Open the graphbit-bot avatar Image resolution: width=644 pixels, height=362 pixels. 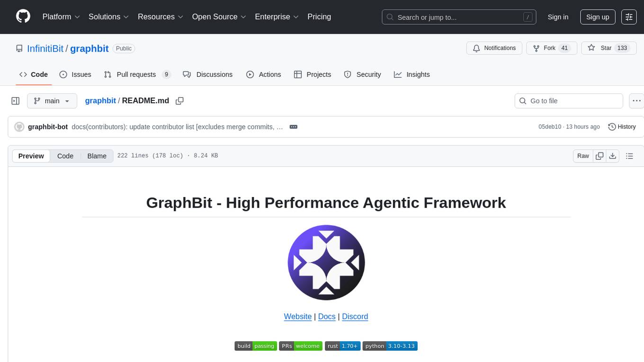coord(19,127)
